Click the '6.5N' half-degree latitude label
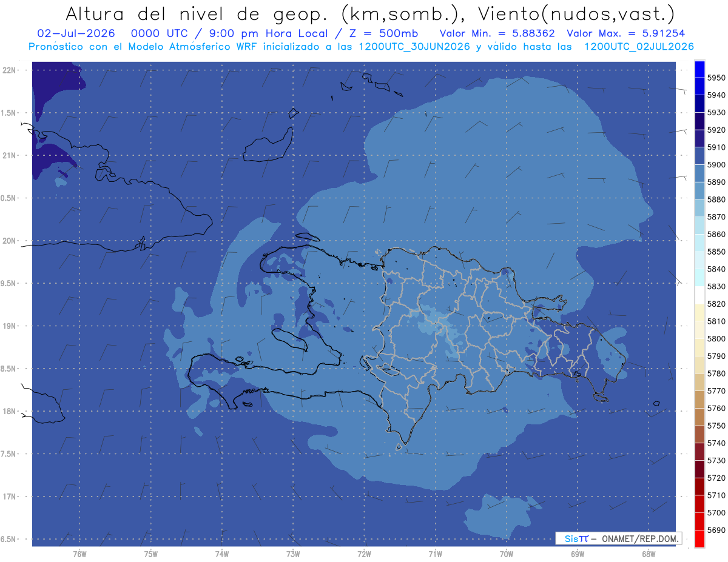 point(9,539)
